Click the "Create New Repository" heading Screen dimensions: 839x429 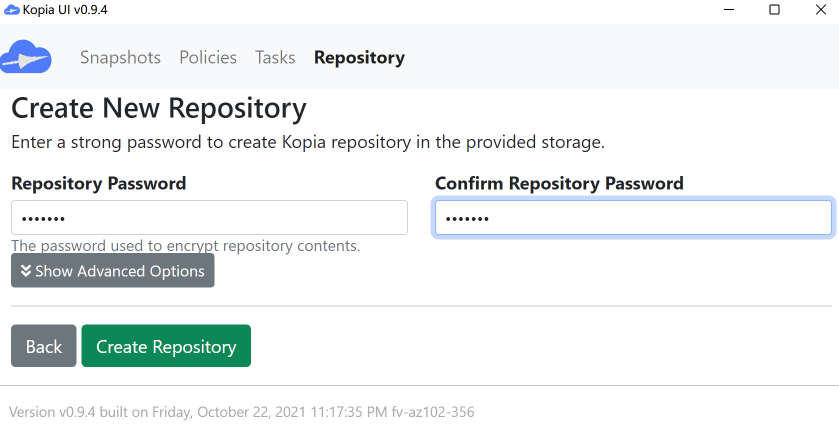[158, 108]
